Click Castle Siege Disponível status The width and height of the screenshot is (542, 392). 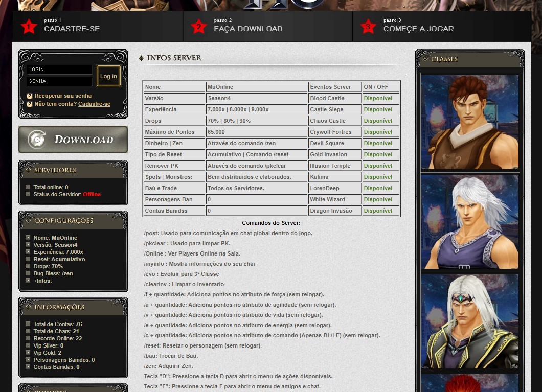pos(381,109)
